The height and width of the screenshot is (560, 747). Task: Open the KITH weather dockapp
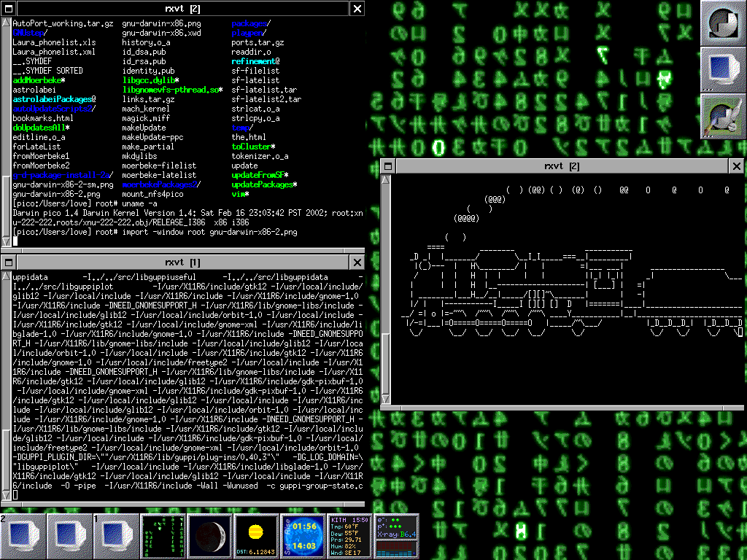pyautogui.click(x=350, y=537)
